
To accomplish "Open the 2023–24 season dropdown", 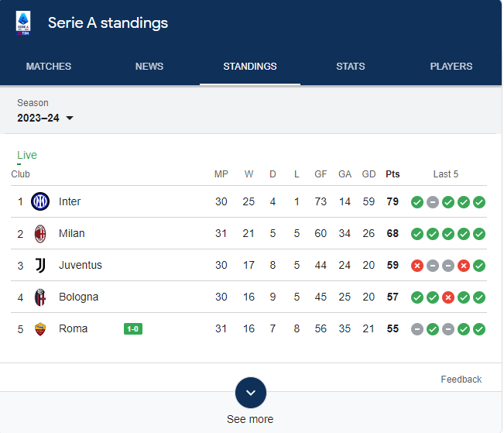I will pos(46,118).
